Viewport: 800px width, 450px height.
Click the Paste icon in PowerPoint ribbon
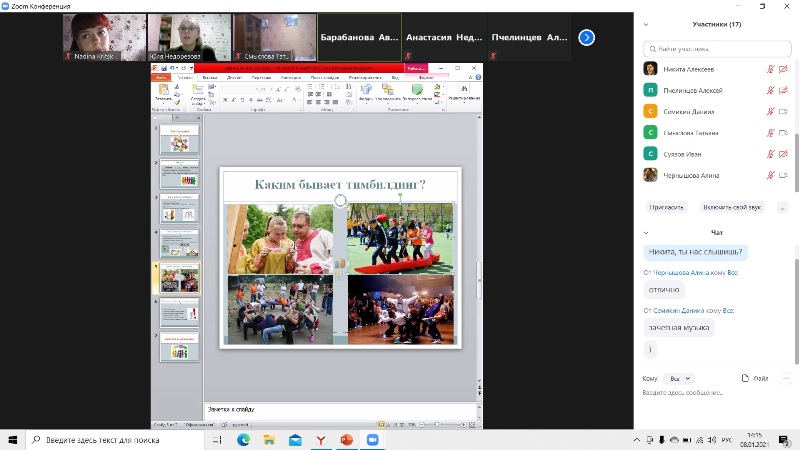(163, 91)
